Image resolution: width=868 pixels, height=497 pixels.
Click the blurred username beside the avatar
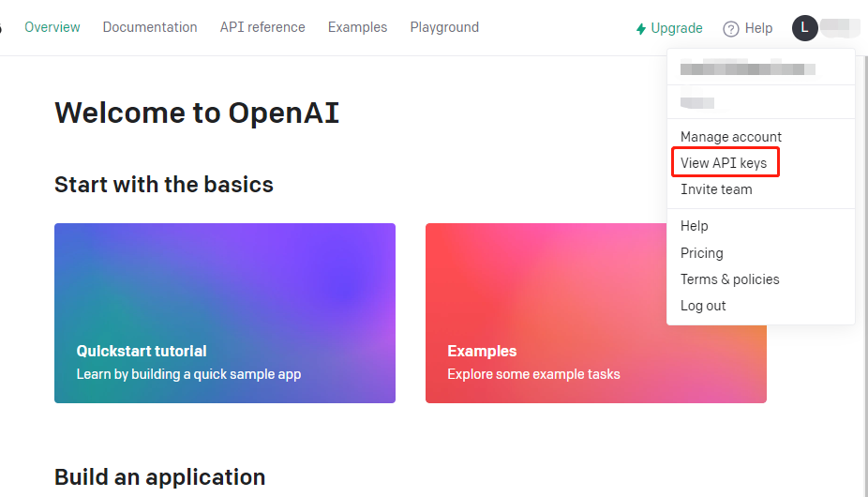click(x=840, y=28)
